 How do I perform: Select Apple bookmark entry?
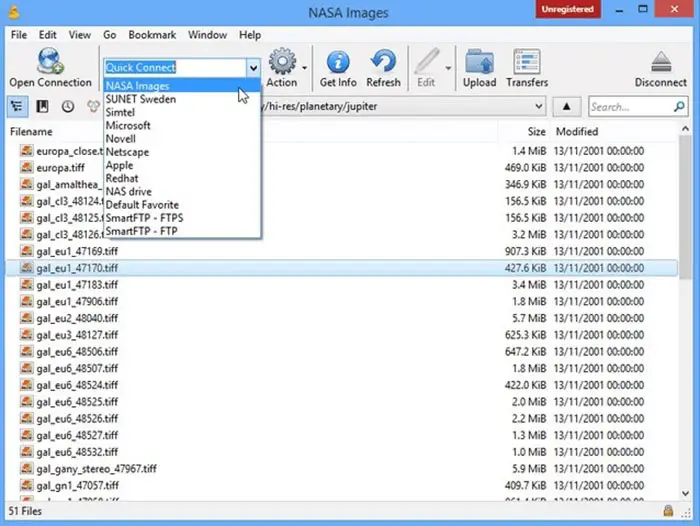pyautogui.click(x=182, y=165)
